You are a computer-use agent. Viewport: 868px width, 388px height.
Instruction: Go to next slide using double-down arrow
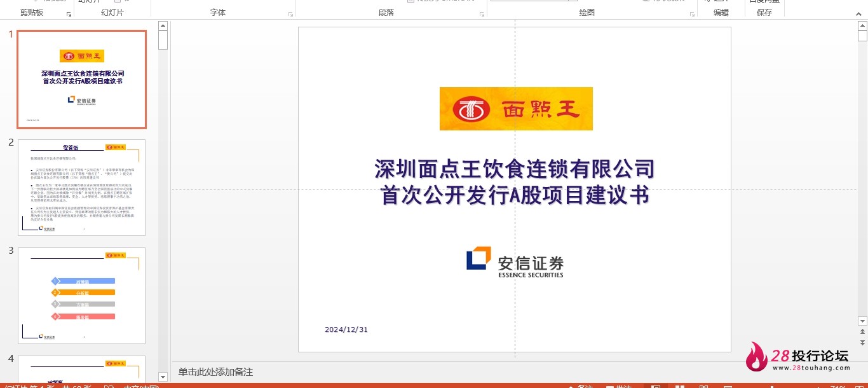click(862, 343)
